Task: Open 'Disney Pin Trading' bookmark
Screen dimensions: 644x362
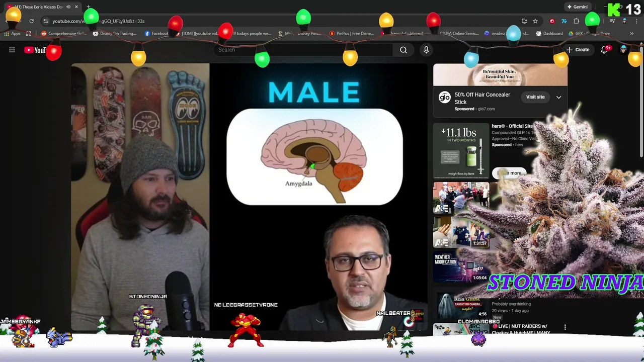Action: click(115, 34)
